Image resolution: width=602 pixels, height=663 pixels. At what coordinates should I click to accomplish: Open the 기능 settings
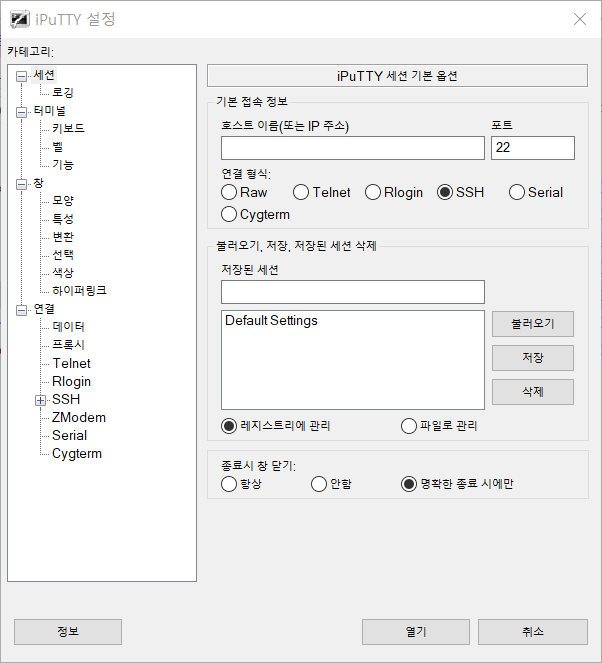click(63, 164)
